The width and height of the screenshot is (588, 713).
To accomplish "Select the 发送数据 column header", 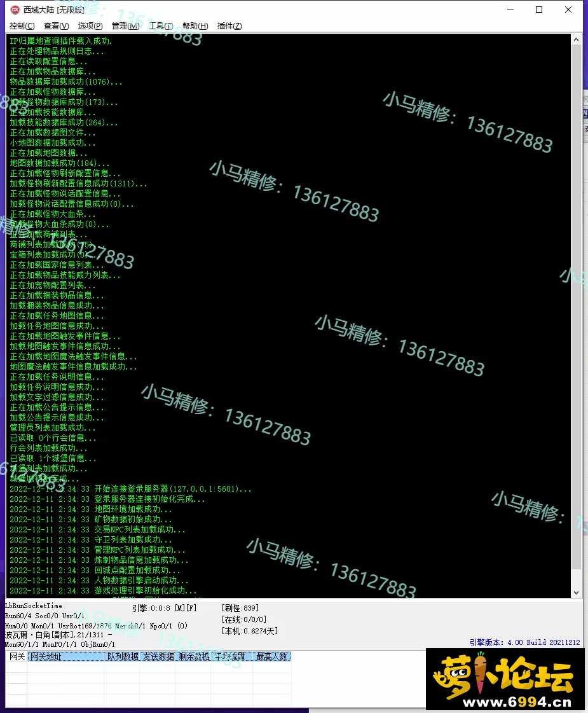I will (x=158, y=656).
